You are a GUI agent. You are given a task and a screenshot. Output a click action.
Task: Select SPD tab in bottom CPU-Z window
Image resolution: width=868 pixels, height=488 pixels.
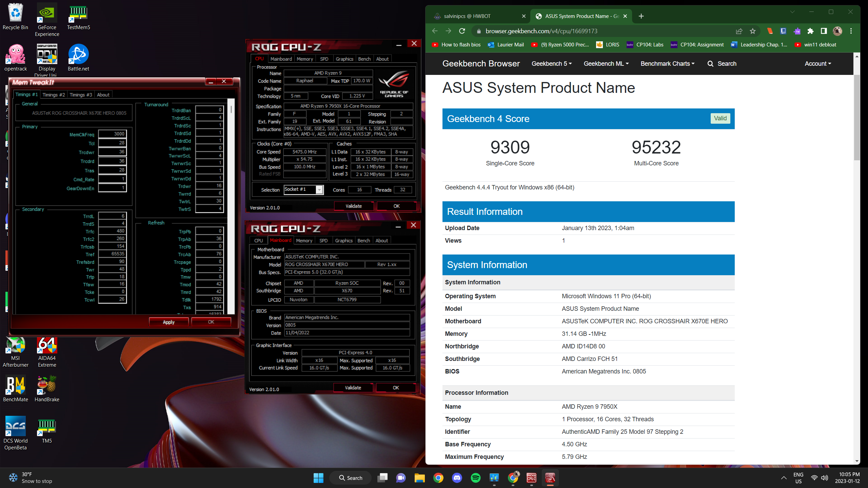coord(323,241)
